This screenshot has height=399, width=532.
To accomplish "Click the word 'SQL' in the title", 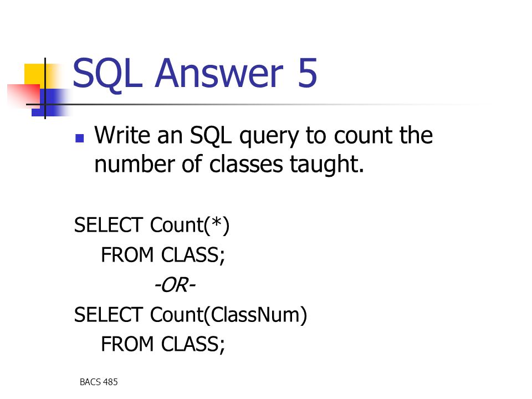I will [107, 74].
